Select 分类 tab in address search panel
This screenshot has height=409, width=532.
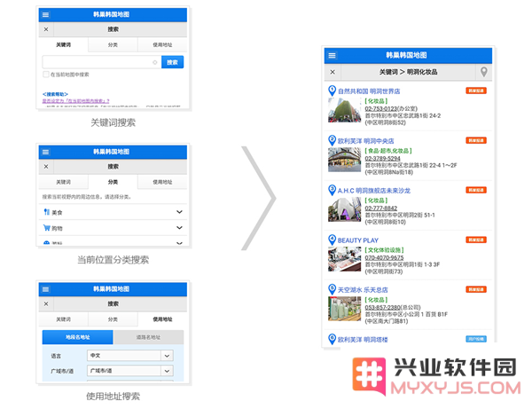[x=113, y=319]
